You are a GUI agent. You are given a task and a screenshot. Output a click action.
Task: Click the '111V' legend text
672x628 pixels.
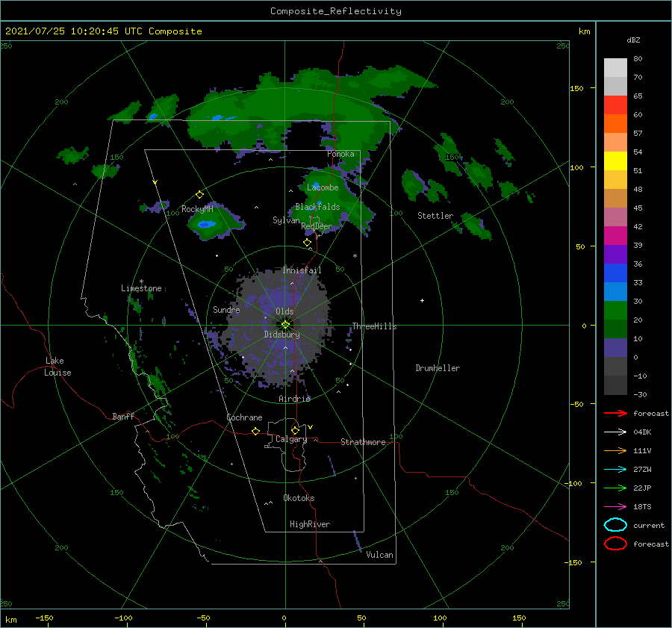click(x=642, y=450)
